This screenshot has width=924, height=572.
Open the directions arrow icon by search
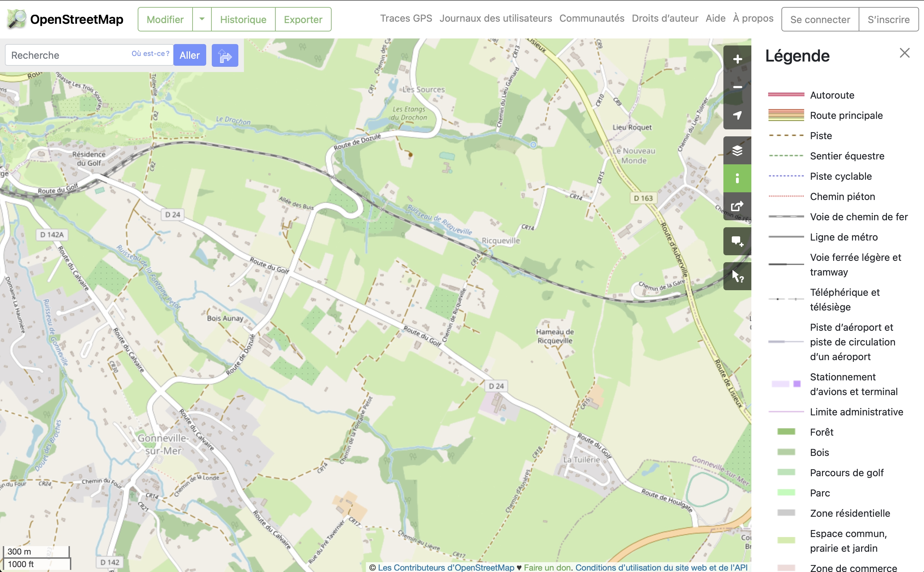pyautogui.click(x=225, y=56)
